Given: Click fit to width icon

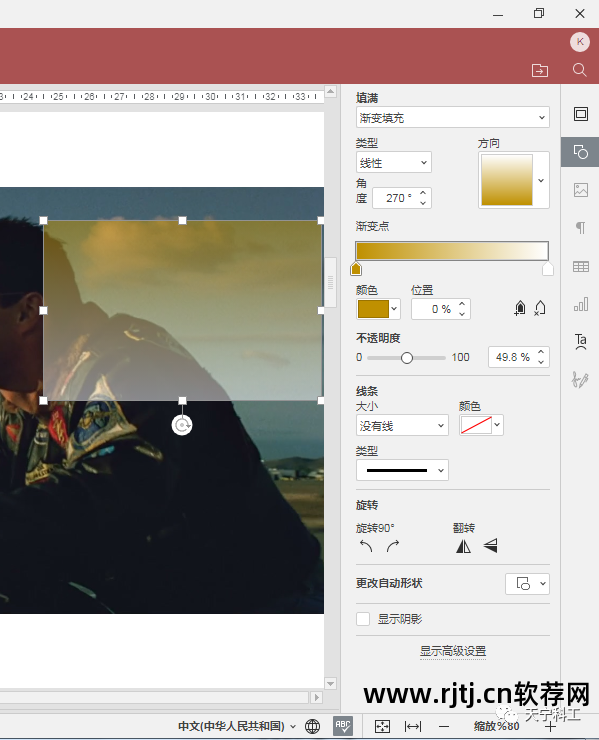Looking at the screenshot, I should click(413, 726).
